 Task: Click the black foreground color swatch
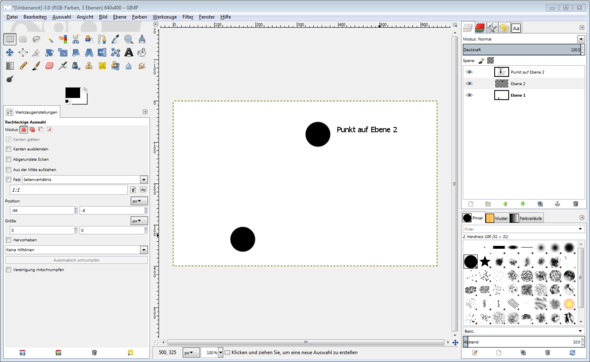click(x=73, y=93)
